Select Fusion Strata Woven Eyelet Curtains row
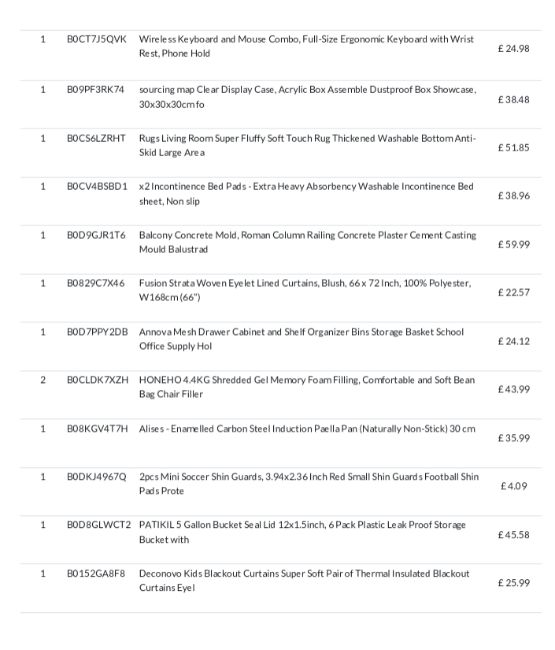The image size is (555, 650). tap(281, 298)
